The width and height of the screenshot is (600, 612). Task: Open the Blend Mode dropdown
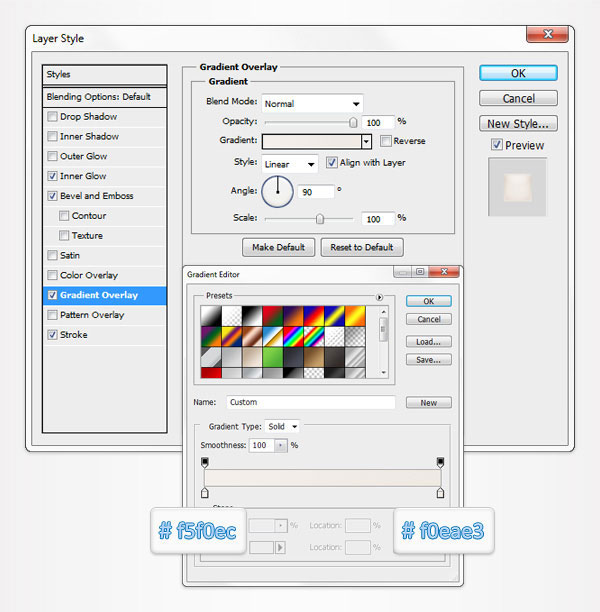(x=312, y=103)
